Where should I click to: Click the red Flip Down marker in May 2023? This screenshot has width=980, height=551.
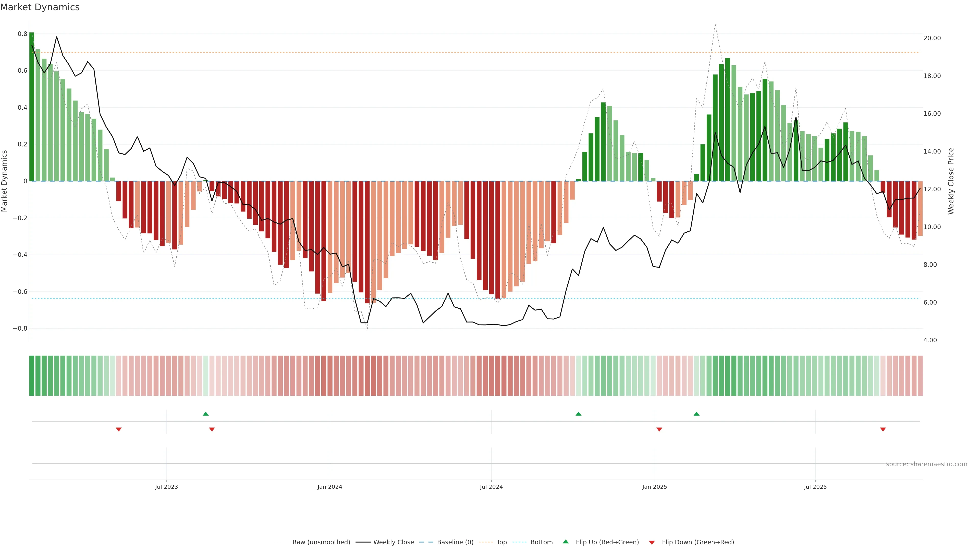(x=119, y=429)
